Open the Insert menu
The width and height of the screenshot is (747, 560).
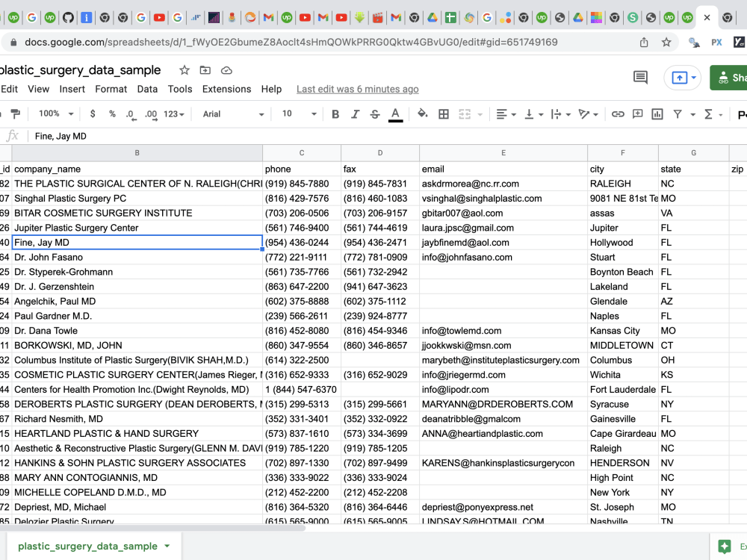pyautogui.click(x=72, y=89)
